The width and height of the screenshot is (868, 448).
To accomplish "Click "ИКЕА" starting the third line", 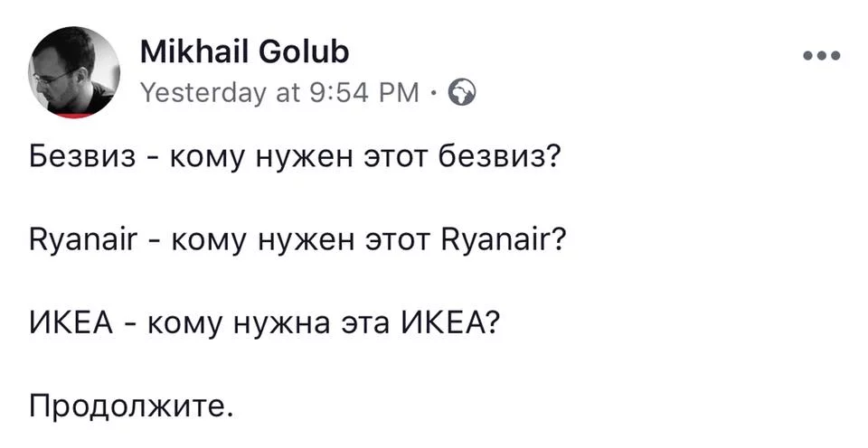I will click(71, 322).
